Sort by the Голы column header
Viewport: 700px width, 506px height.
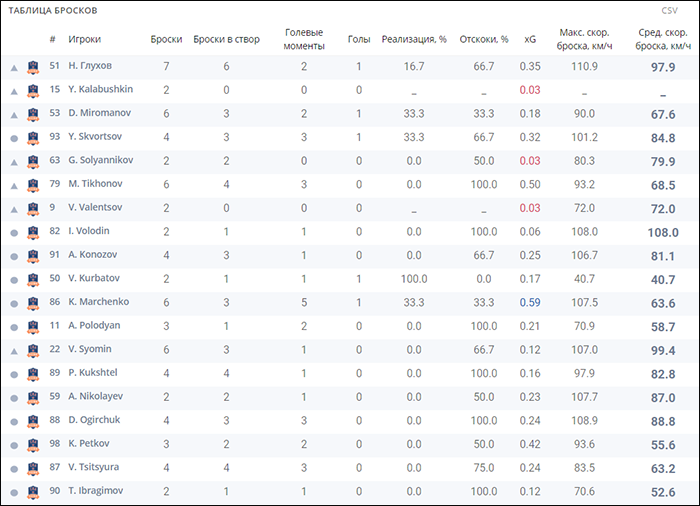[x=359, y=39]
